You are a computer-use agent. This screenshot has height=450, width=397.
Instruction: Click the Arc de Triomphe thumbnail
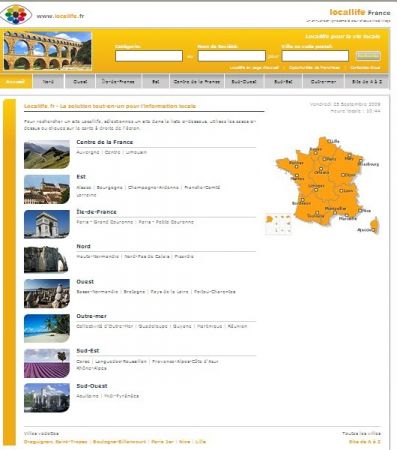tap(47, 224)
